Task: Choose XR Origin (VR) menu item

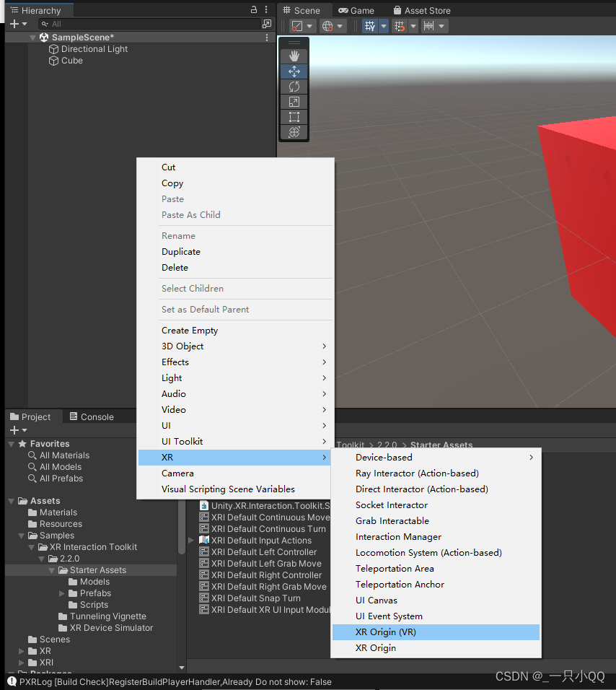Action: click(x=436, y=632)
